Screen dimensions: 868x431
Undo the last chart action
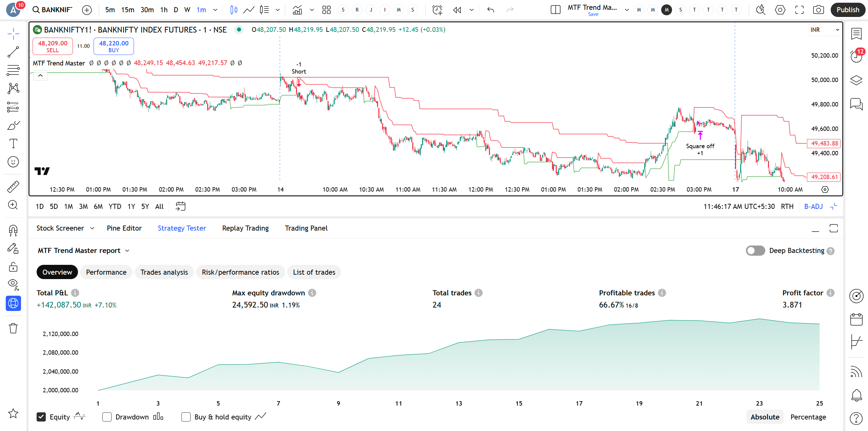[x=491, y=10]
